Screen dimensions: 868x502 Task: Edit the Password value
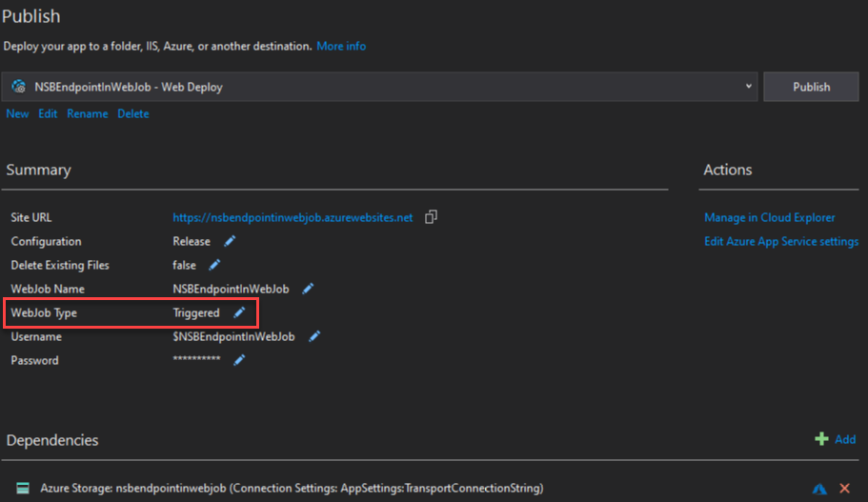[x=238, y=360]
